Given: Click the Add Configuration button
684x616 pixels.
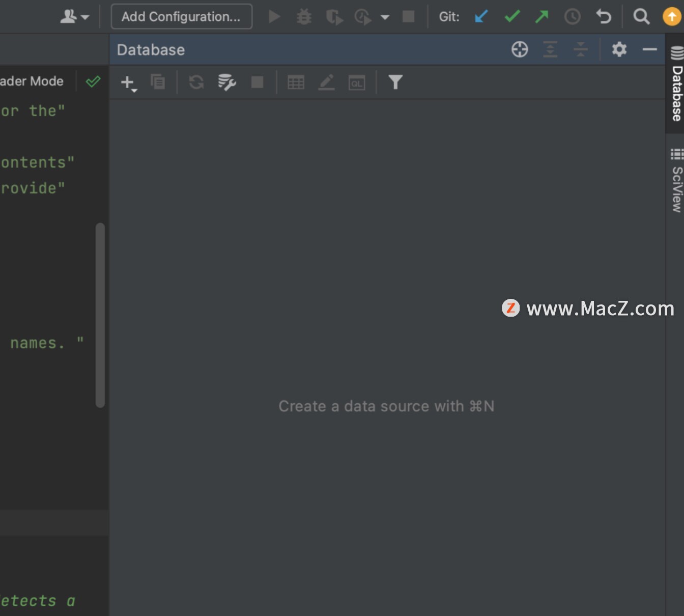Looking at the screenshot, I should [x=181, y=17].
